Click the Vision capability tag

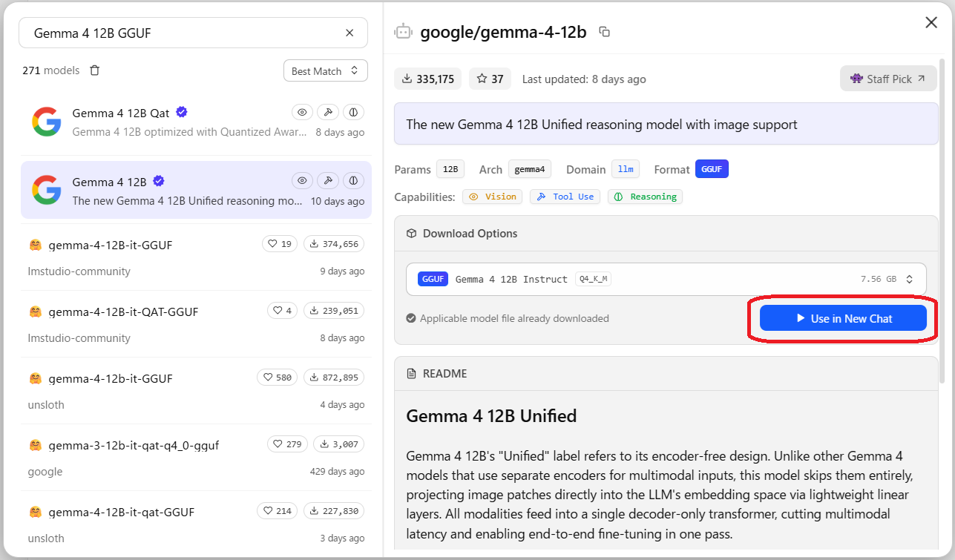tap(492, 197)
